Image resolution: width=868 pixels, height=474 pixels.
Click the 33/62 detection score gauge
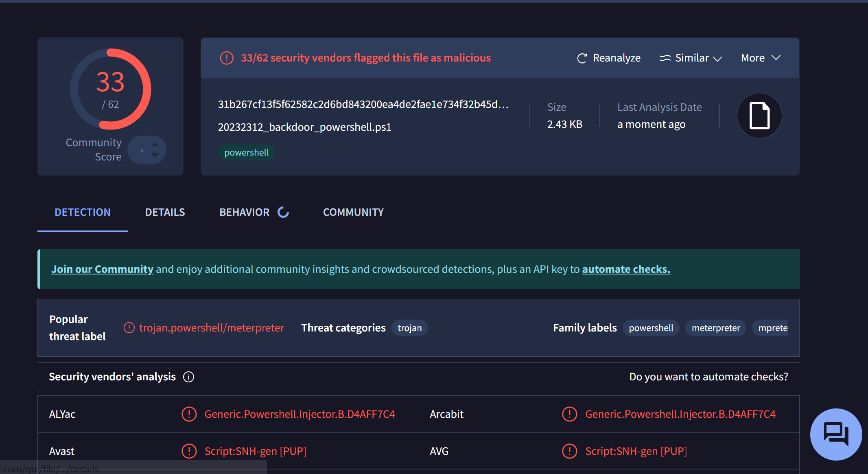point(110,89)
